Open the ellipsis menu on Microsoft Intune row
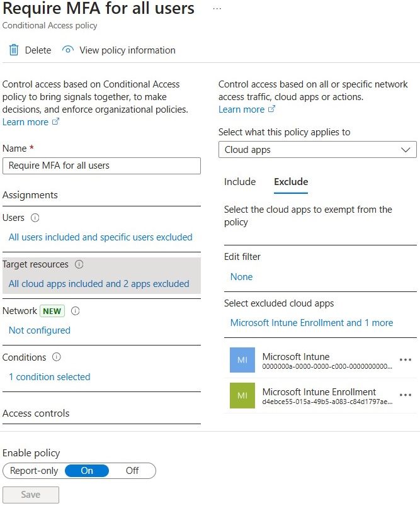 [x=406, y=360]
